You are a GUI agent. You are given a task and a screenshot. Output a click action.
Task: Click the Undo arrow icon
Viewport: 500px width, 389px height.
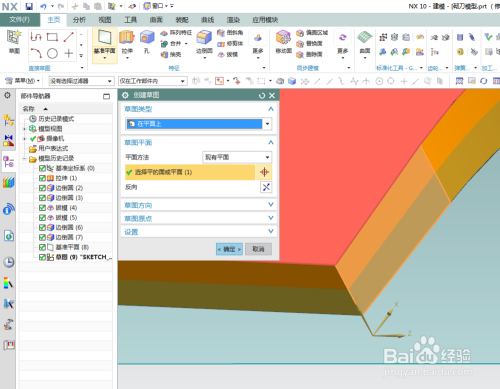[x=43, y=6]
